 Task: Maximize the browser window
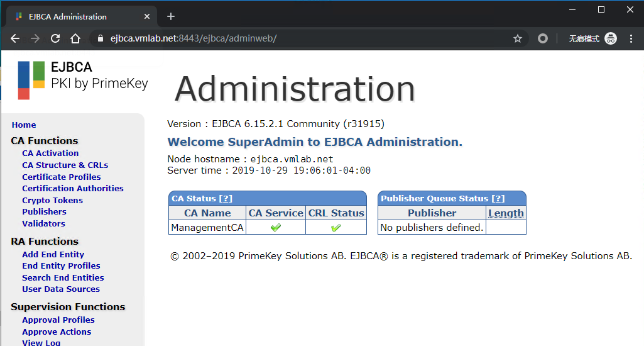[601, 9]
